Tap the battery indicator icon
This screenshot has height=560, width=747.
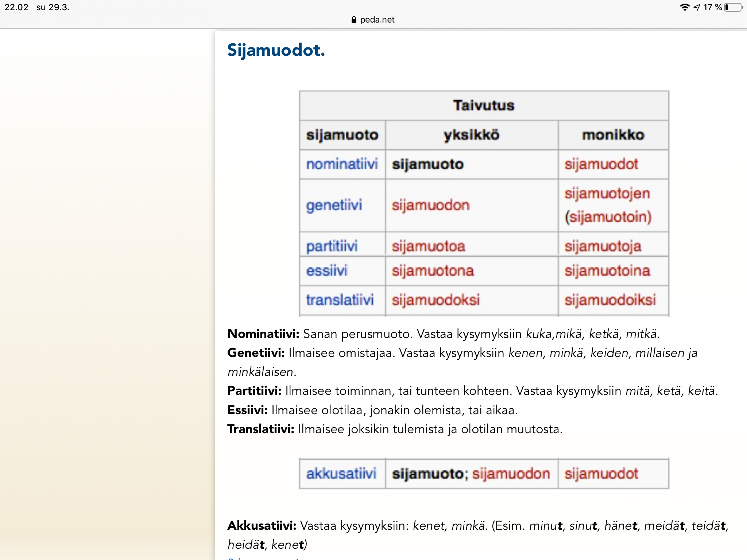tap(734, 7)
